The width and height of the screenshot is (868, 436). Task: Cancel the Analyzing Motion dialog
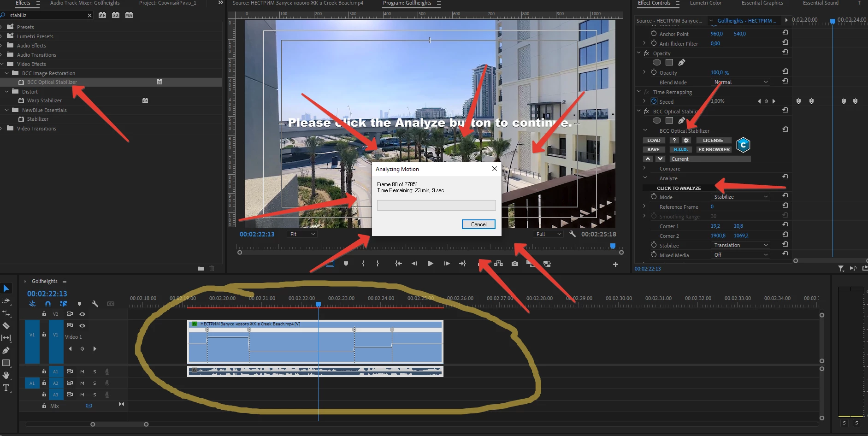(x=478, y=224)
